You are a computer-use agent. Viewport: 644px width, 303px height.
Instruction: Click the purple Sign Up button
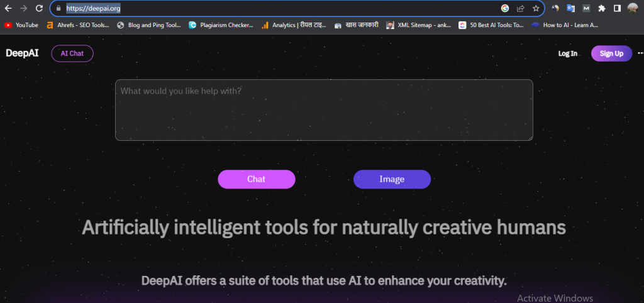pyautogui.click(x=611, y=53)
